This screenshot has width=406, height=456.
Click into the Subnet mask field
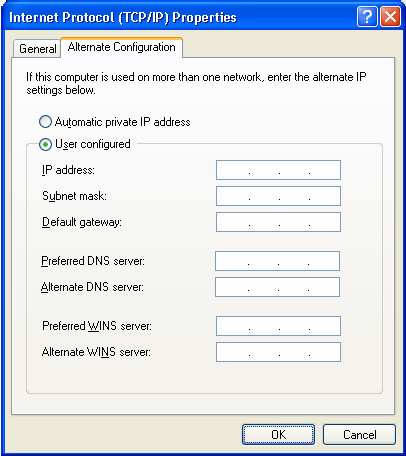point(278,196)
